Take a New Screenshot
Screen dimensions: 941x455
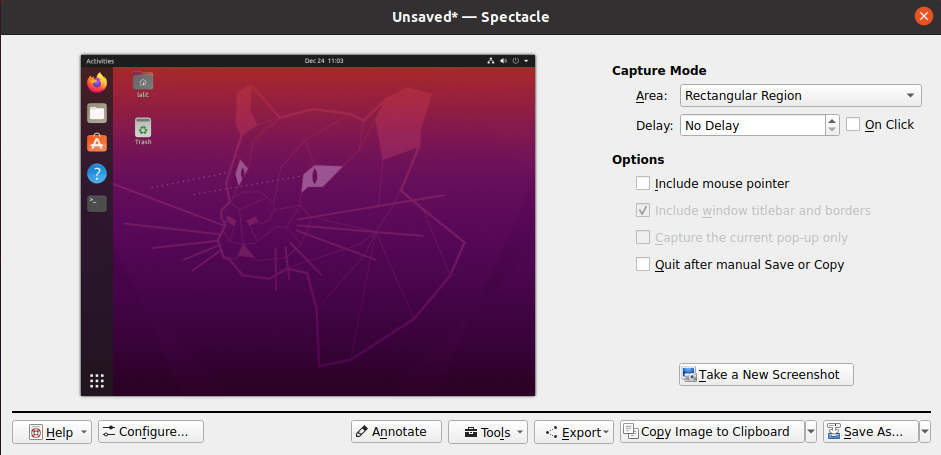coord(766,375)
